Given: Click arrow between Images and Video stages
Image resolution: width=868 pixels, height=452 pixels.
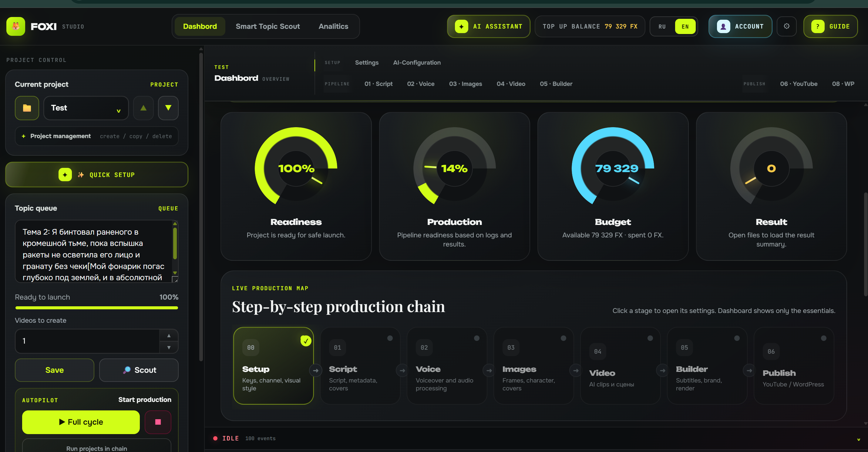Looking at the screenshot, I should pyautogui.click(x=576, y=370).
